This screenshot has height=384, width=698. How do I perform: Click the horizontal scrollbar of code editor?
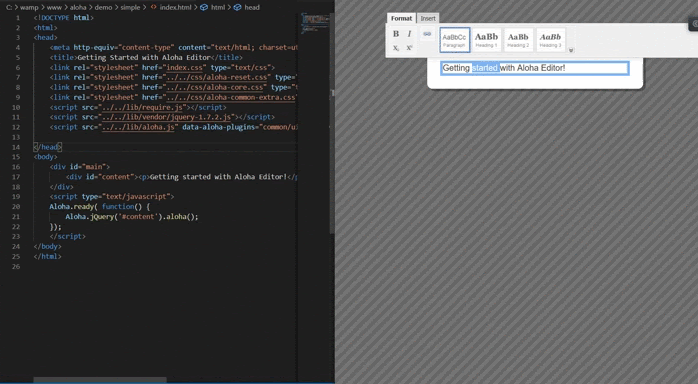coord(100,380)
